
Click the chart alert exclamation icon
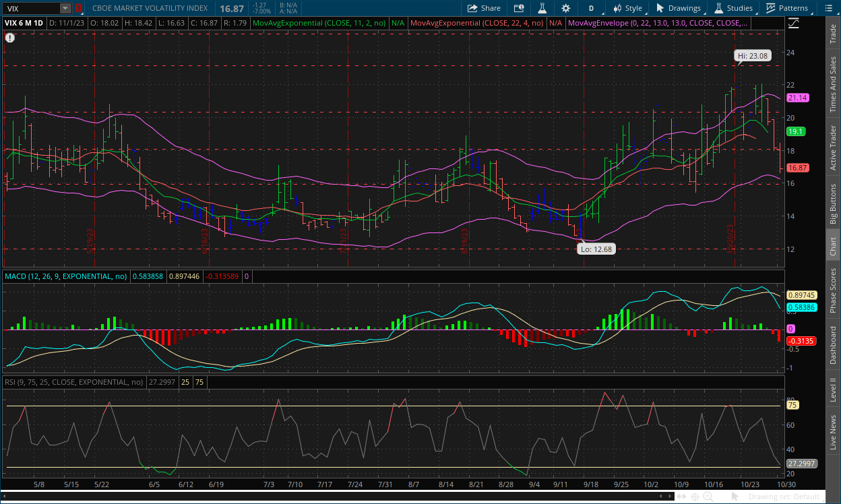click(10, 38)
